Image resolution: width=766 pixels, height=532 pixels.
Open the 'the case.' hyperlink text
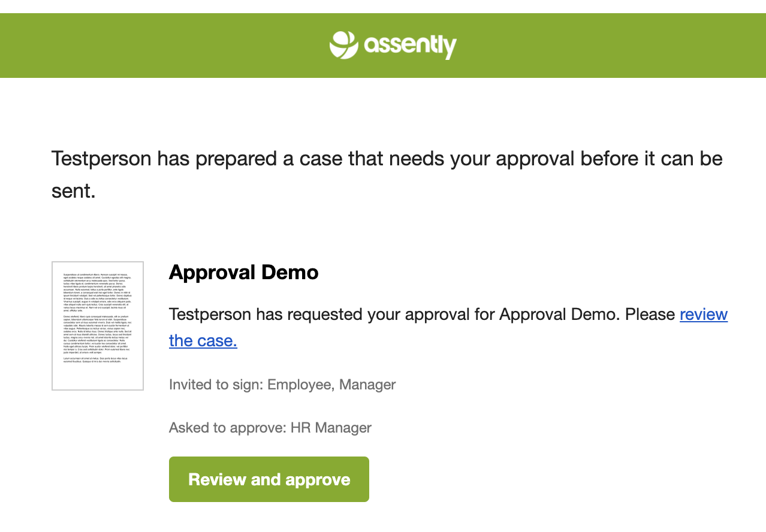[203, 340]
